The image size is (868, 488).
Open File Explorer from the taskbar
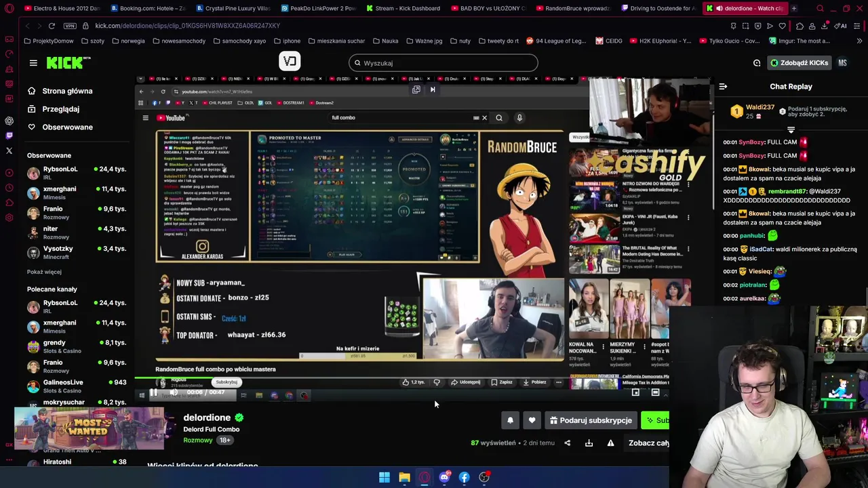404,477
